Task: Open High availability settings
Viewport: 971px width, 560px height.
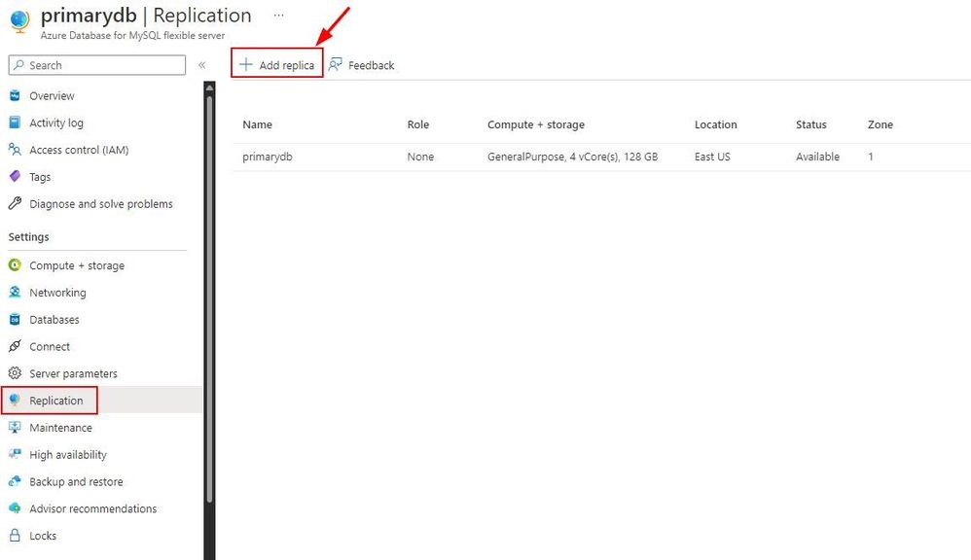Action: (68, 455)
